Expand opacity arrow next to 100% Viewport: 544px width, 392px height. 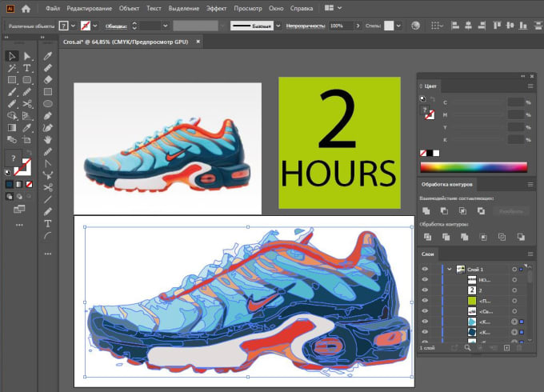pyautogui.click(x=358, y=26)
